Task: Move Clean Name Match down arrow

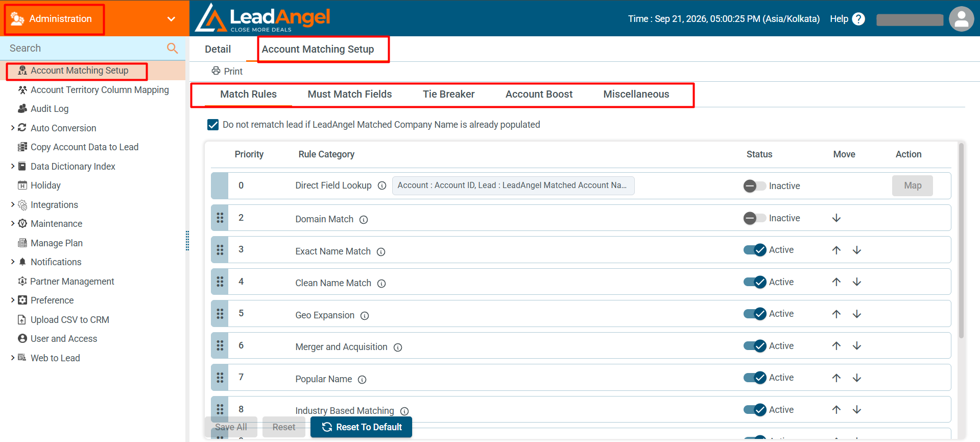Action: pos(857,282)
